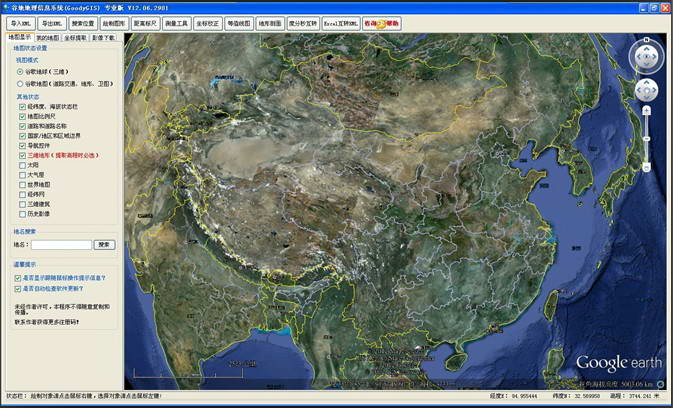Click the pan/move joystick control
Screen dimensions: 673x408
[646, 90]
